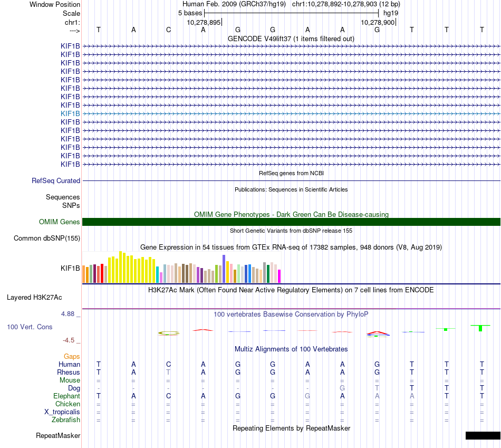Click base C in the chr1 sequence row

(x=168, y=30)
